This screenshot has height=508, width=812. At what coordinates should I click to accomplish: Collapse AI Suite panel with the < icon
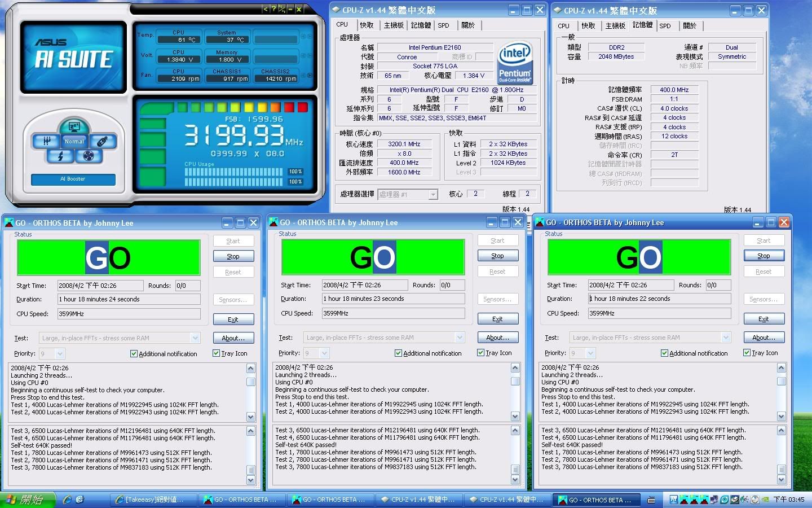tap(266, 9)
